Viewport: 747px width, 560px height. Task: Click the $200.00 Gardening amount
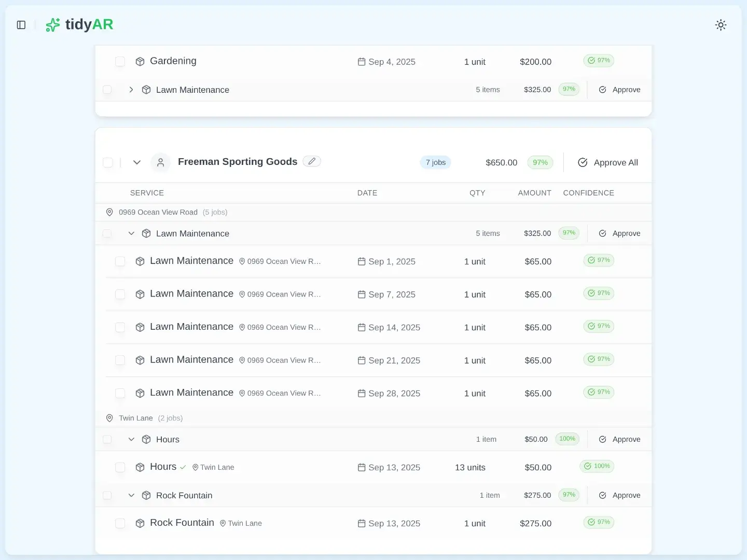click(x=535, y=62)
